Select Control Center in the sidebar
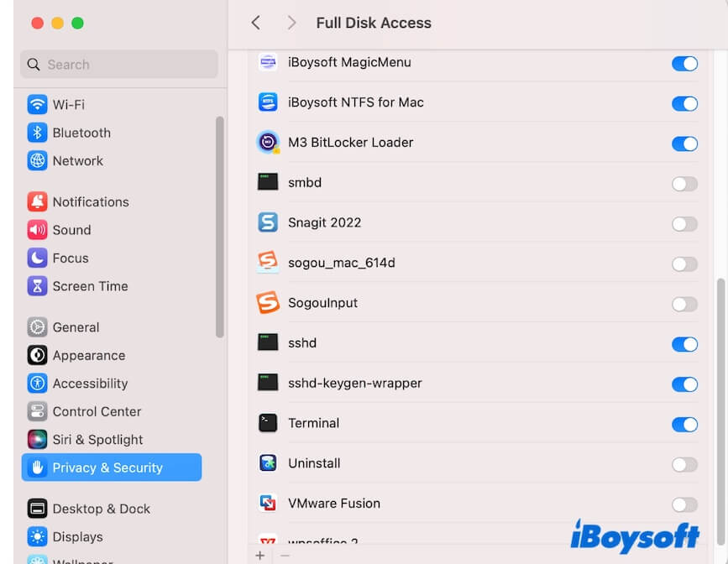Screen dimensions: 728x564 tap(97, 411)
